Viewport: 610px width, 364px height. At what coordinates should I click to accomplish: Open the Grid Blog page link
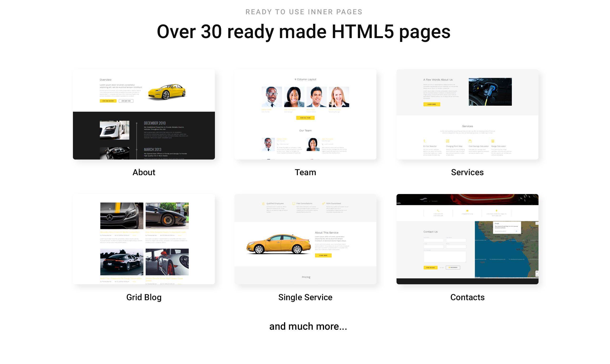(144, 297)
